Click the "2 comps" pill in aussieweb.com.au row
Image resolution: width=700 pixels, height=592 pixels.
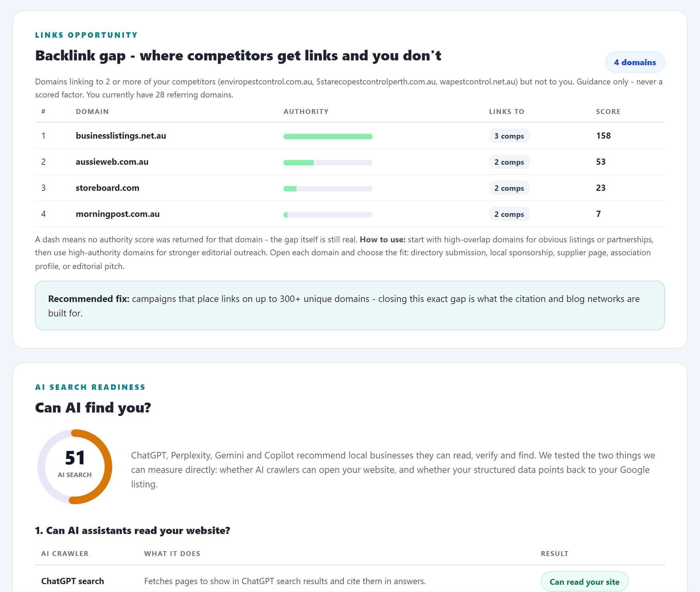(509, 162)
